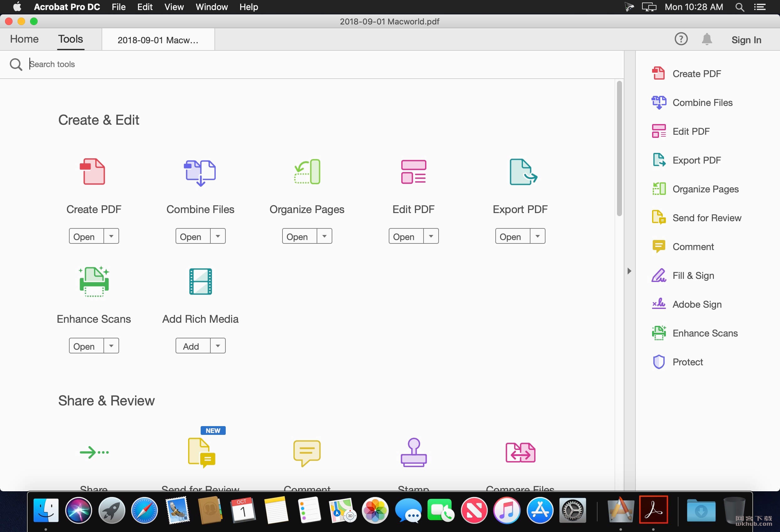
Task: Expand the Export PDF dropdown arrow
Action: (x=538, y=236)
